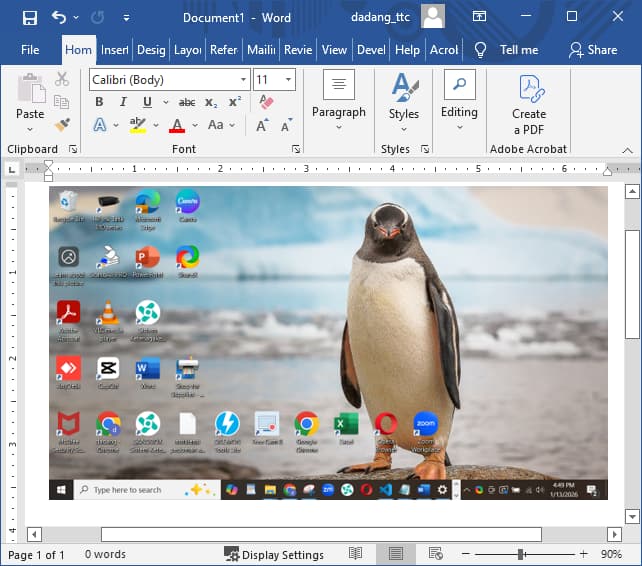
Task: Open the File tab
Action: [30, 49]
